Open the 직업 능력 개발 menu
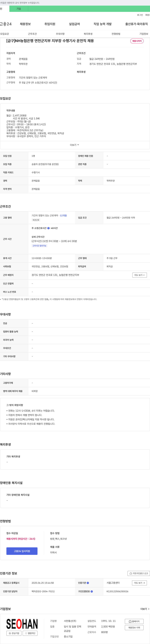Image resolution: width=150 pixels, height=644 pixels. tap(102, 24)
